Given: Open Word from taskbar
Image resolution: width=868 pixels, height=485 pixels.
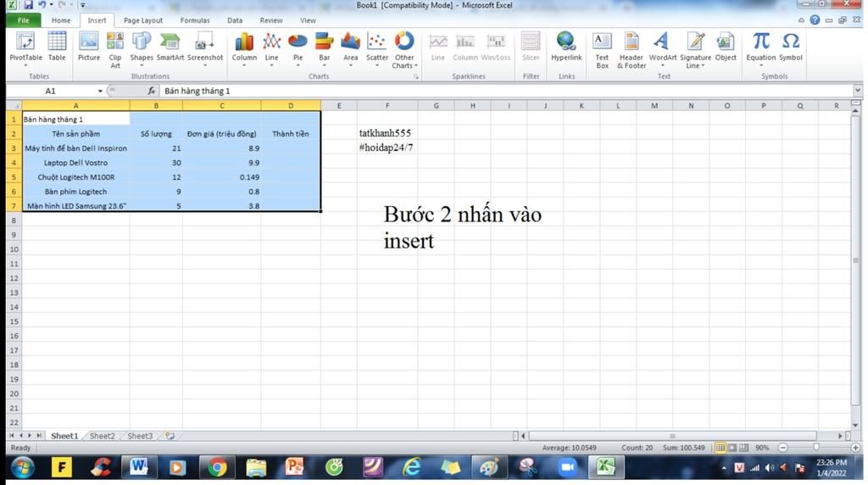Looking at the screenshot, I should 139,468.
